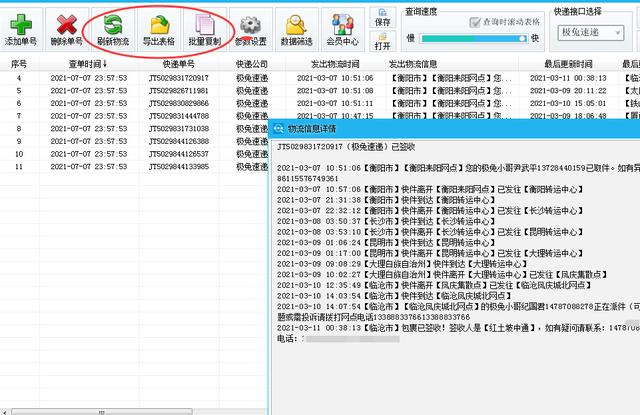Image resolution: width=640 pixels, height=415 pixels.
Task: Select tracking number JT5029830829866
Action: tap(179, 103)
